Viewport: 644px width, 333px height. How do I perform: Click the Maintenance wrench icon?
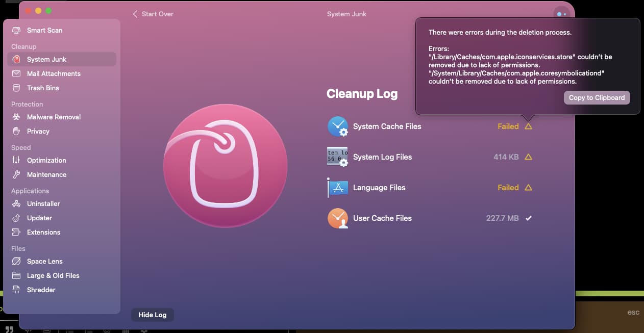(x=16, y=175)
